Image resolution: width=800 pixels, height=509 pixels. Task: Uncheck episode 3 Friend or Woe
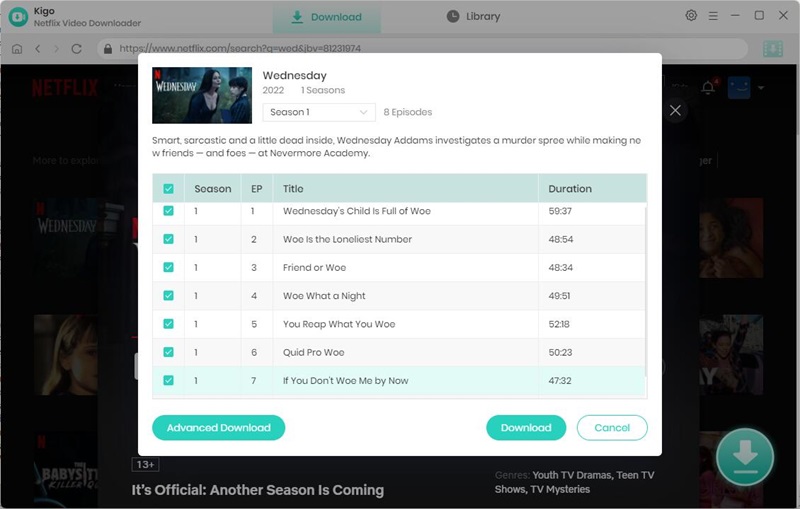coord(168,267)
